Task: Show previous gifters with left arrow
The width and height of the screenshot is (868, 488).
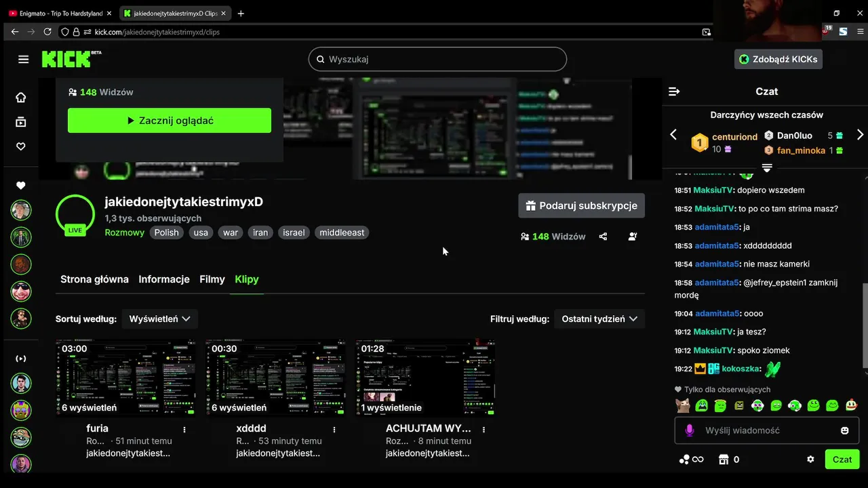Action: click(673, 135)
